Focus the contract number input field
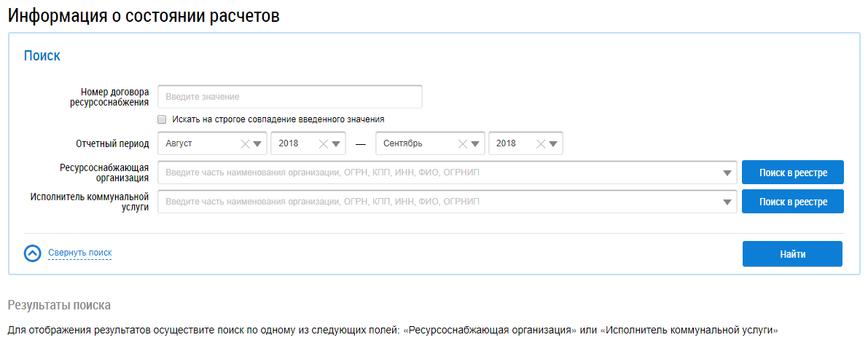 (x=290, y=97)
